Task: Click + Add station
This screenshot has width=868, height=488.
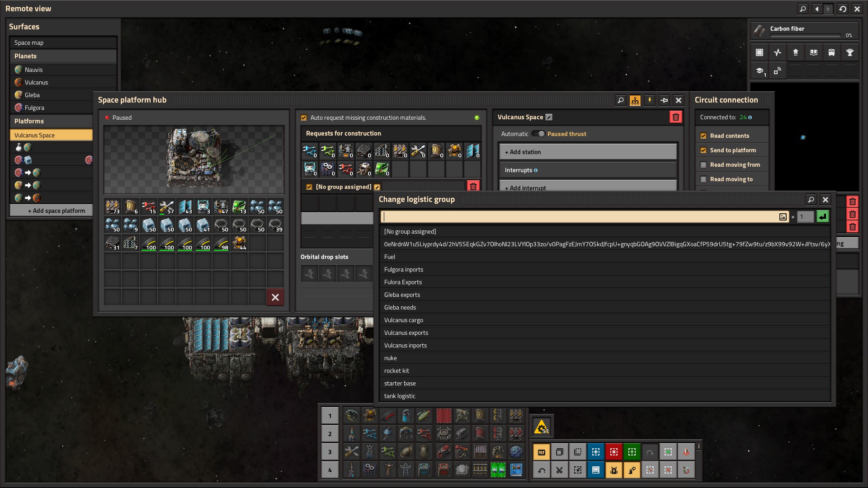Action: coord(588,152)
